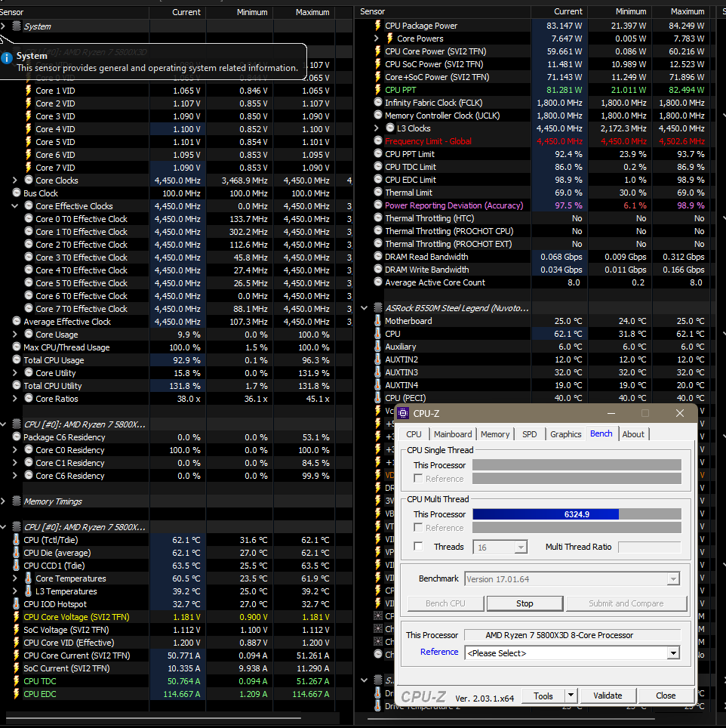
Task: Open the Memory tab in CPU-Z
Action: [495, 434]
